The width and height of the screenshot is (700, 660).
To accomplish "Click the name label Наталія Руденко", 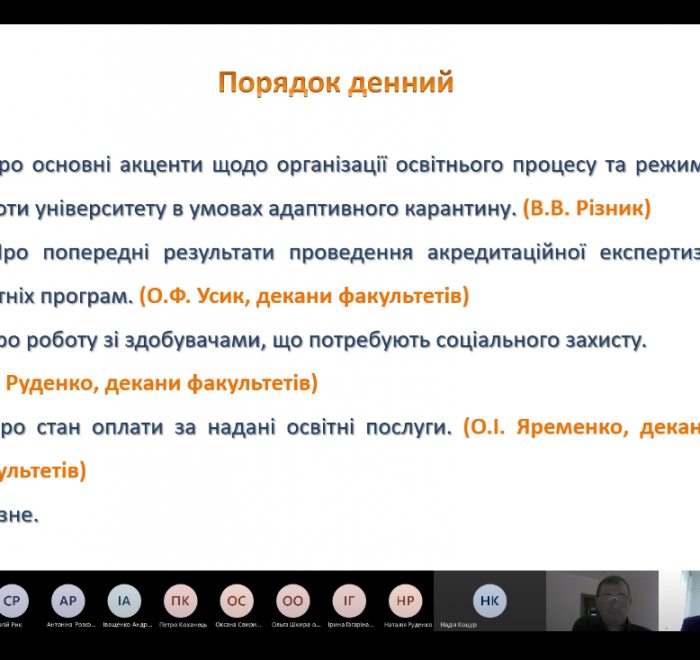I will tap(408, 625).
